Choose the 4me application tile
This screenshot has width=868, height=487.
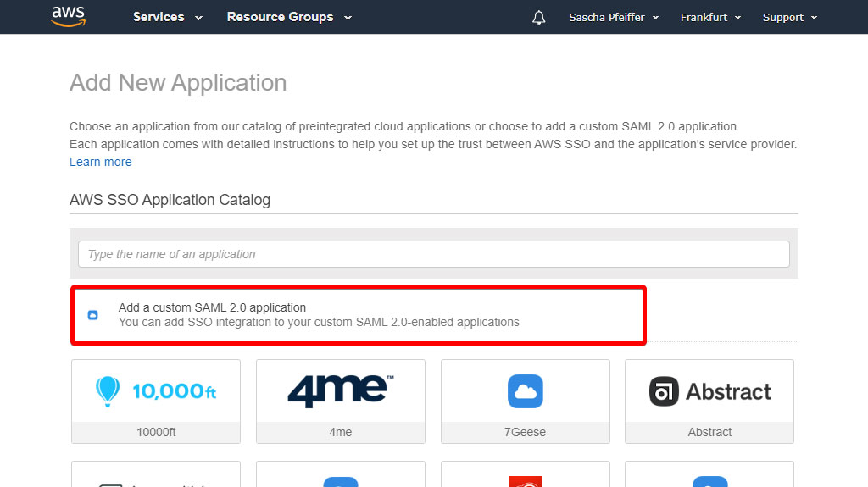pyautogui.click(x=341, y=401)
